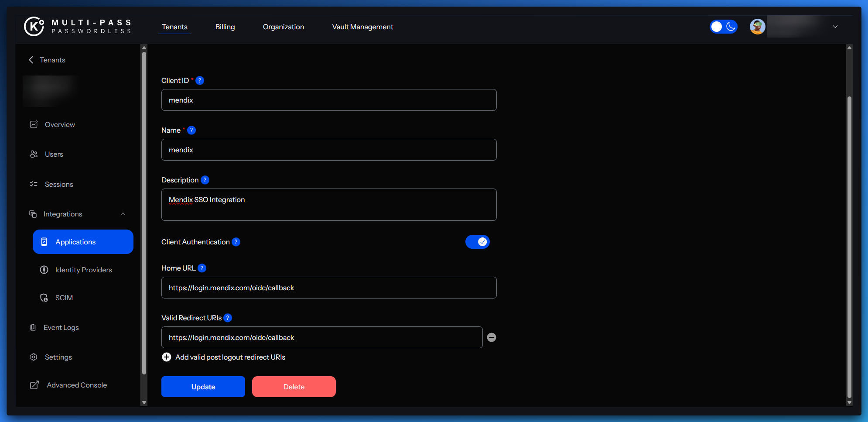Disable the Client Authentication toggle
This screenshot has width=868, height=422.
(x=478, y=242)
